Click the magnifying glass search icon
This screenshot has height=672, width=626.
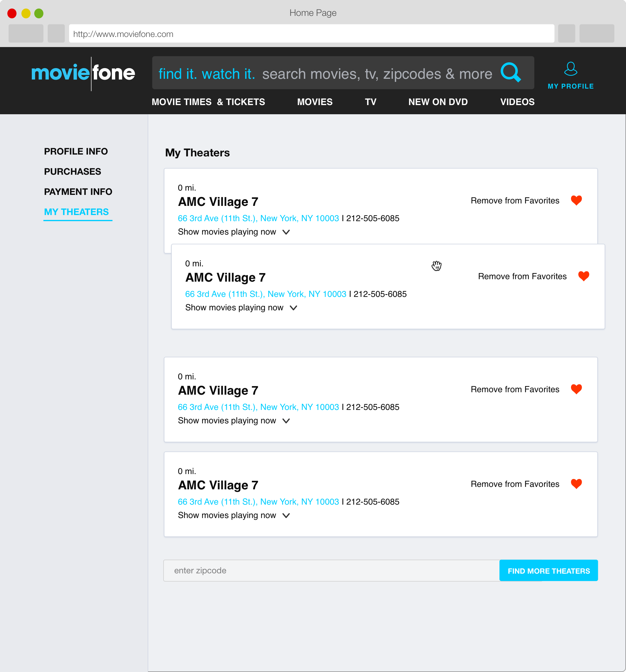[510, 73]
